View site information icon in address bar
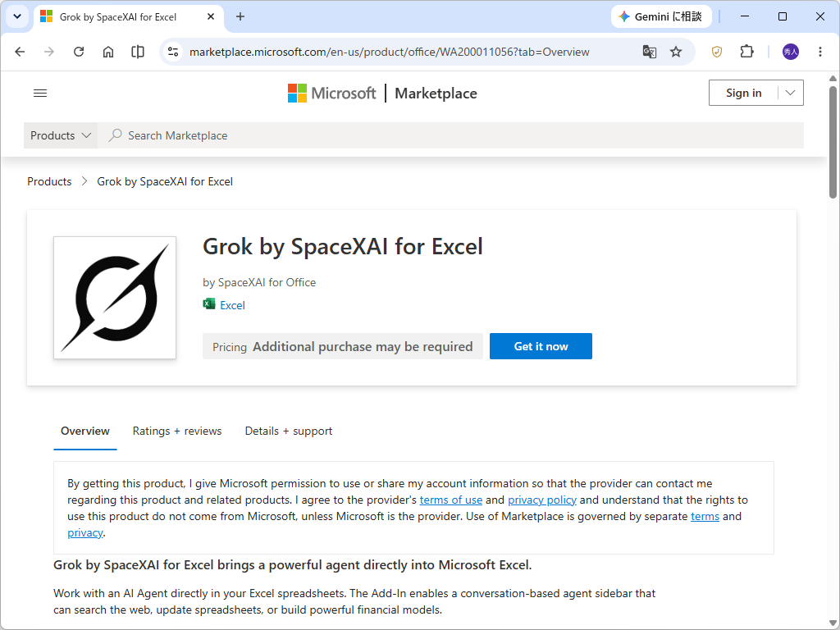This screenshot has height=630, width=840. (x=173, y=52)
